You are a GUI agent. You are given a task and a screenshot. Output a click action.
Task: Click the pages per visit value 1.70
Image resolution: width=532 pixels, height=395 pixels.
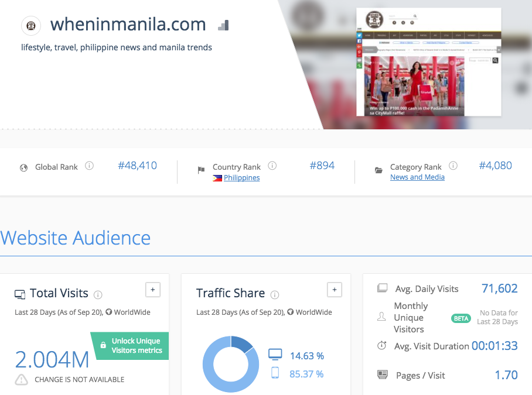click(506, 375)
